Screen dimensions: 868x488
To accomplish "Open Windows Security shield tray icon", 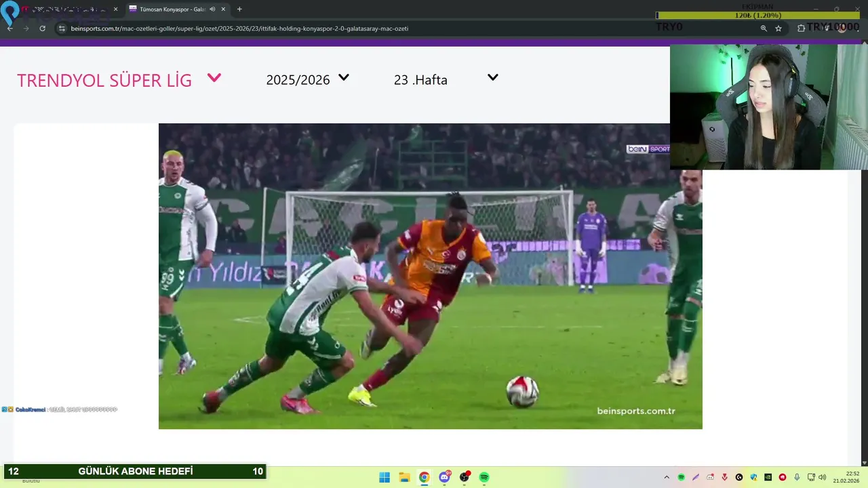I will click(753, 477).
